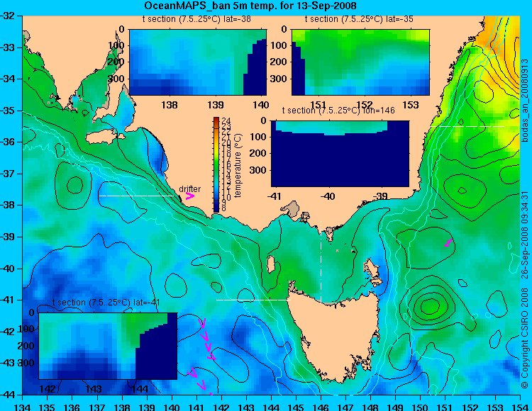Click -40 on the lon=146 inset axis
This screenshot has width=532, height=411.
(x=328, y=196)
